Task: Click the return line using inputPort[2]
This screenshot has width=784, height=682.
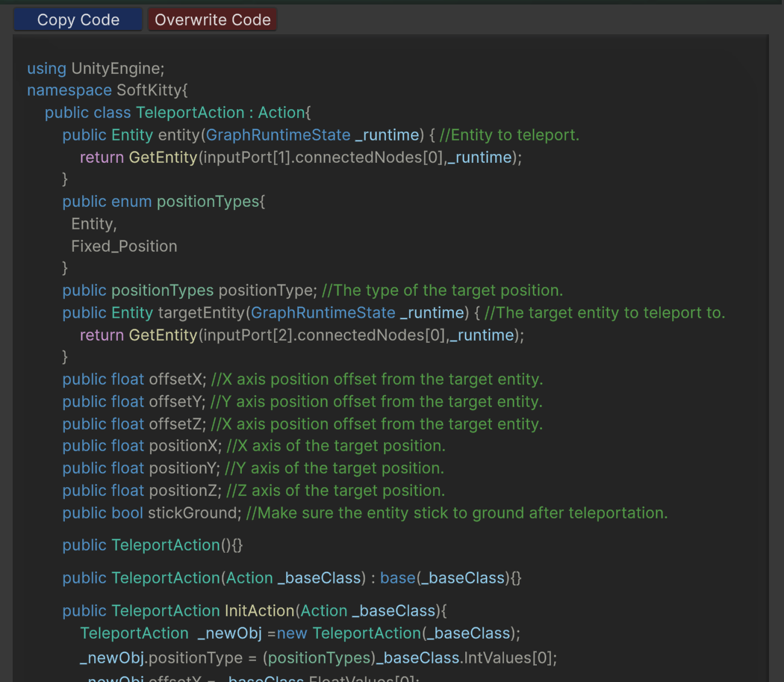Action: click(x=302, y=335)
